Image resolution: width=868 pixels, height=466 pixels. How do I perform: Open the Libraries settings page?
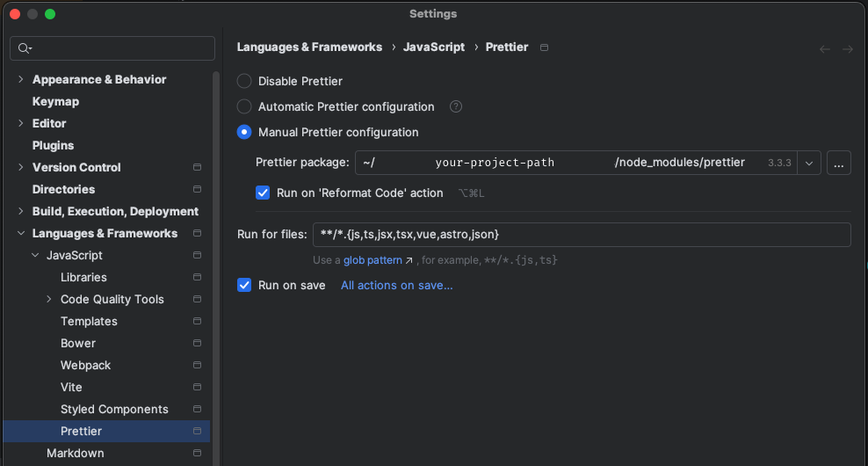click(x=83, y=277)
